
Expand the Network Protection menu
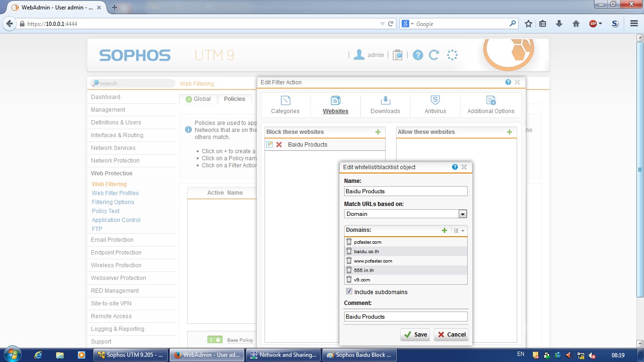(x=115, y=161)
